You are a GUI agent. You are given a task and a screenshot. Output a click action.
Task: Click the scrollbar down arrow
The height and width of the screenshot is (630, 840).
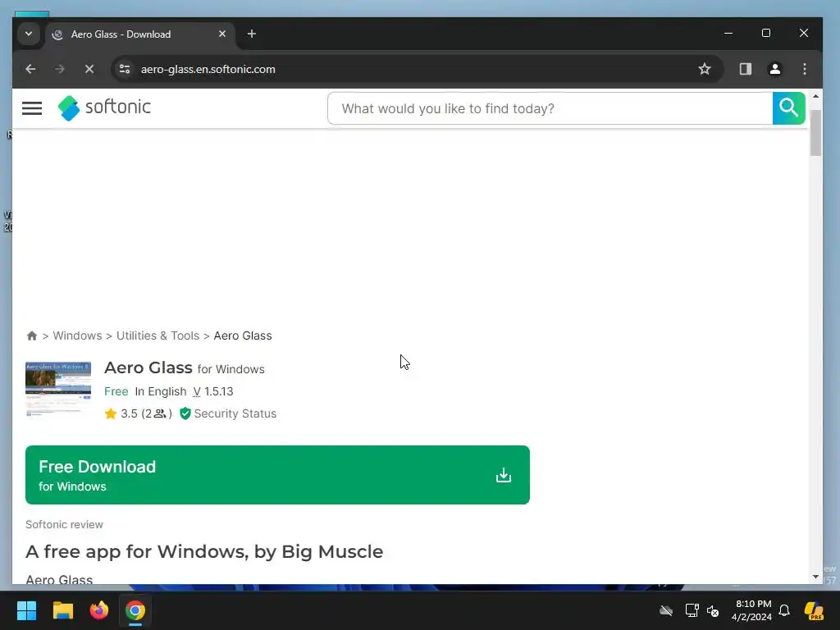[815, 577]
